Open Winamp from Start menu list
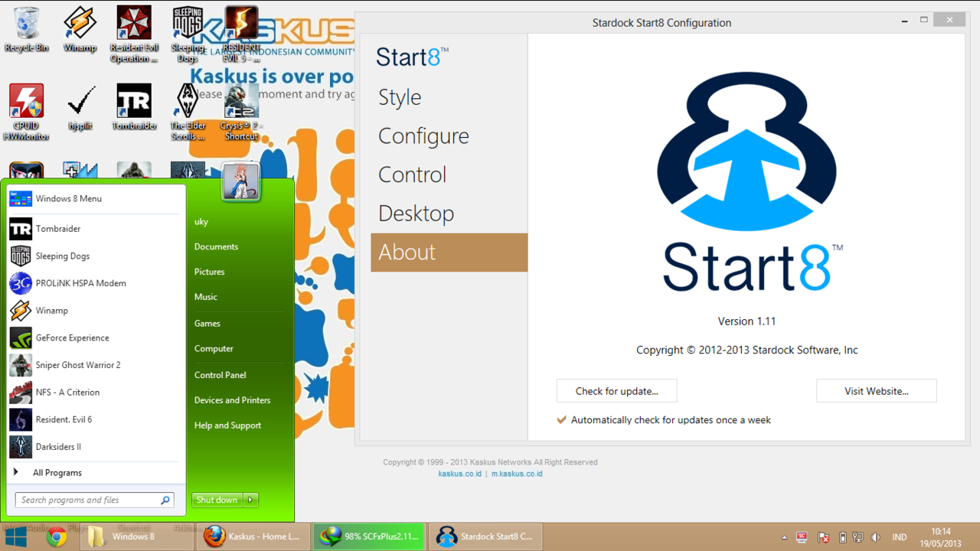Screen dimensions: 980x551 tap(96, 311)
